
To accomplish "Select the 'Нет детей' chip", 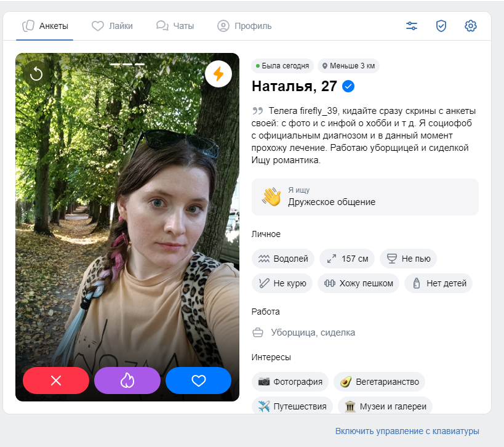I will pyautogui.click(x=438, y=283).
